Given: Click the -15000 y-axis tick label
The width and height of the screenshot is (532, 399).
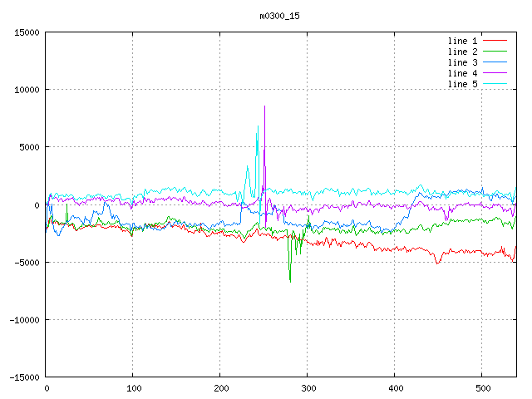Looking at the screenshot, I should (x=24, y=377).
